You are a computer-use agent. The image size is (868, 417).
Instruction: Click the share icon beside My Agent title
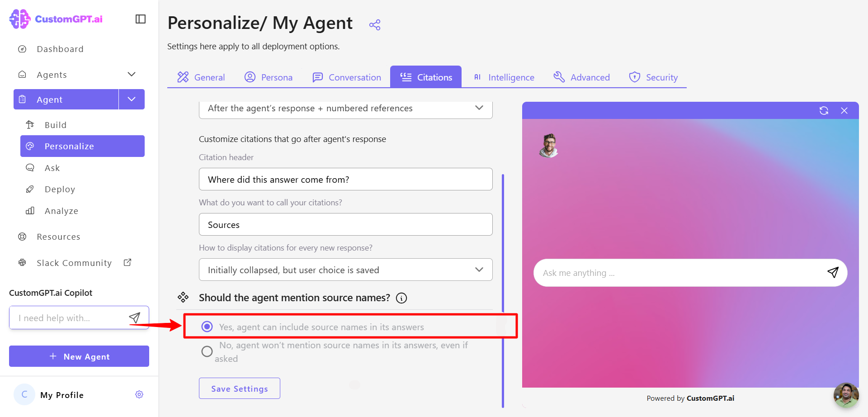tap(375, 24)
